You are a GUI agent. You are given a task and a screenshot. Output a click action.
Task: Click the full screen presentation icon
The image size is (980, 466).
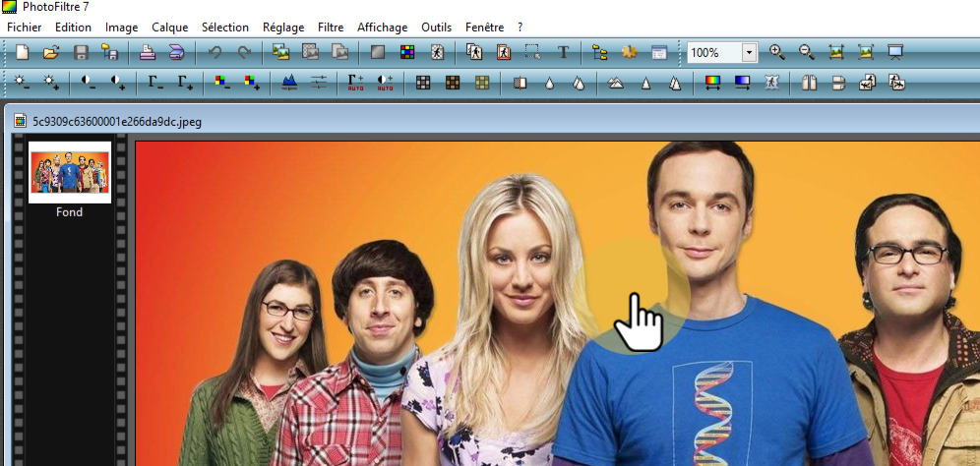tap(895, 52)
